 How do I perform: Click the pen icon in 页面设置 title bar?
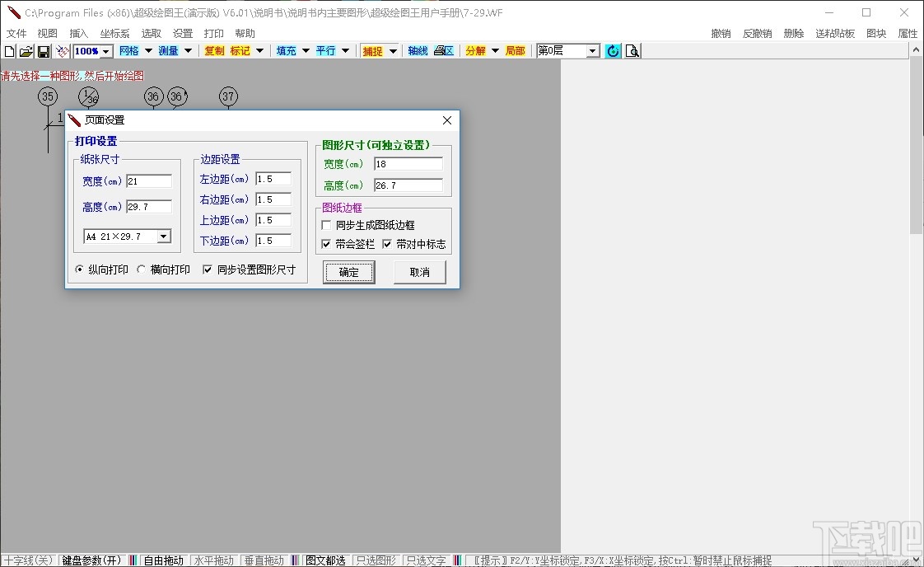pyautogui.click(x=74, y=119)
